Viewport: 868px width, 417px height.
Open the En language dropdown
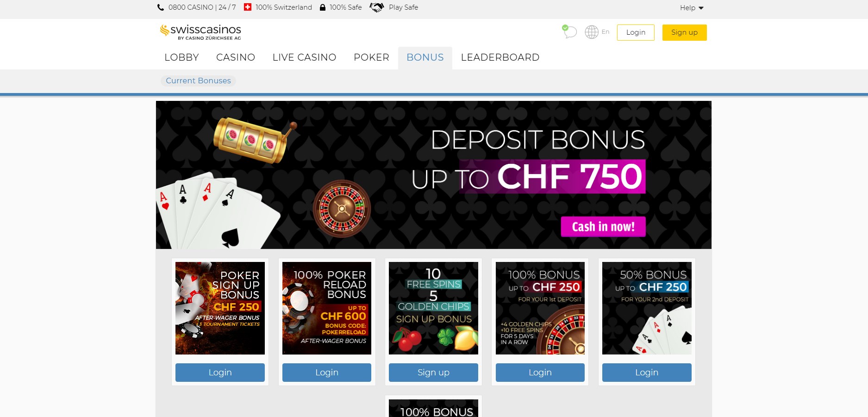pos(606,32)
